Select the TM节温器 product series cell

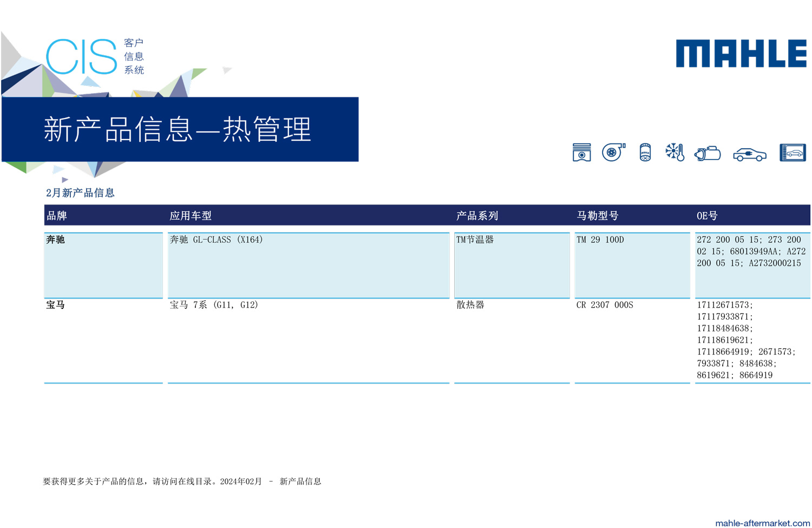click(x=512, y=265)
